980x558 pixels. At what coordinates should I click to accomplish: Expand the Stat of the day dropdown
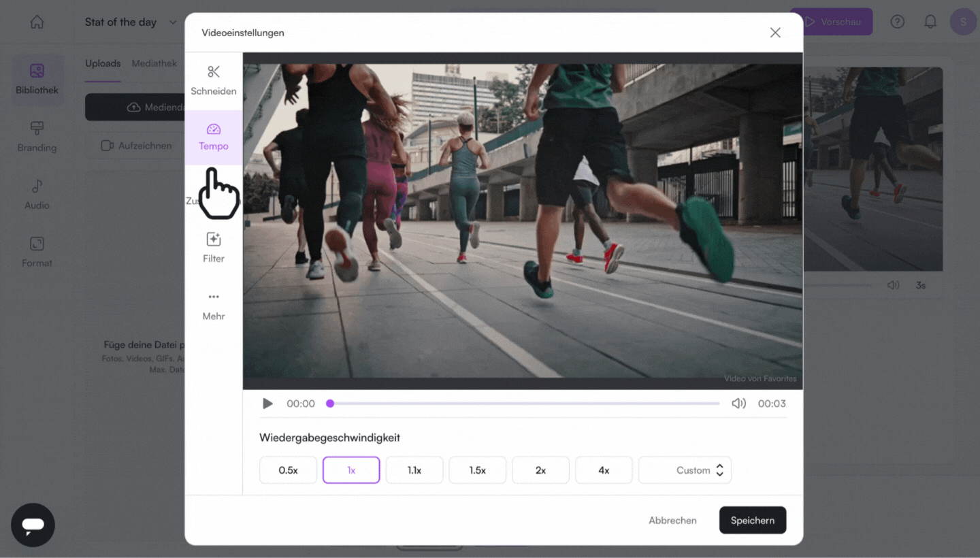point(172,22)
